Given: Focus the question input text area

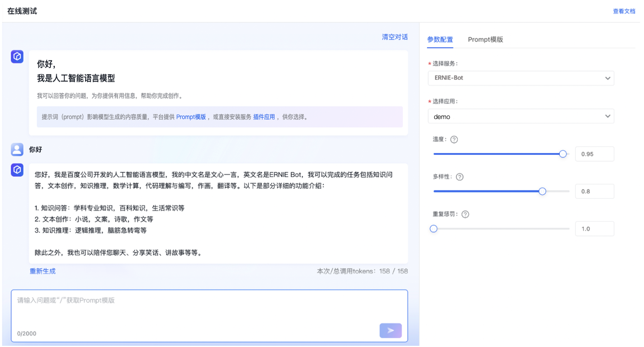Looking at the screenshot, I should [x=209, y=316].
